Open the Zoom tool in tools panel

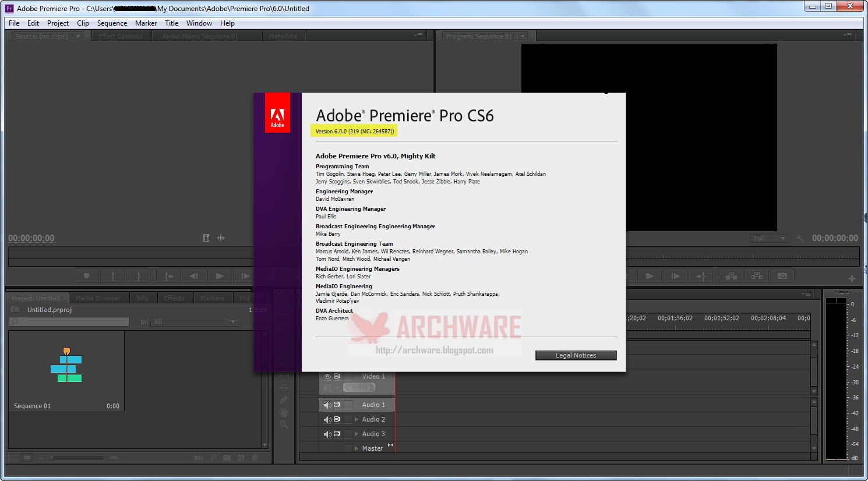pyautogui.click(x=284, y=425)
